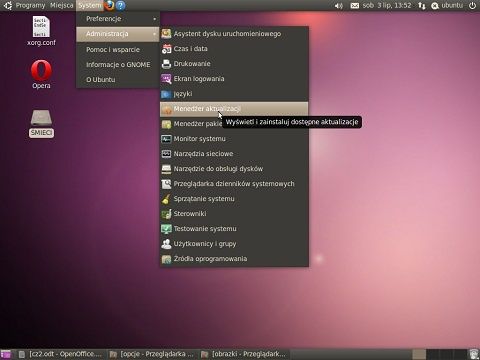
Task: Select the Opera desktop icon
Action: pyautogui.click(x=41, y=74)
